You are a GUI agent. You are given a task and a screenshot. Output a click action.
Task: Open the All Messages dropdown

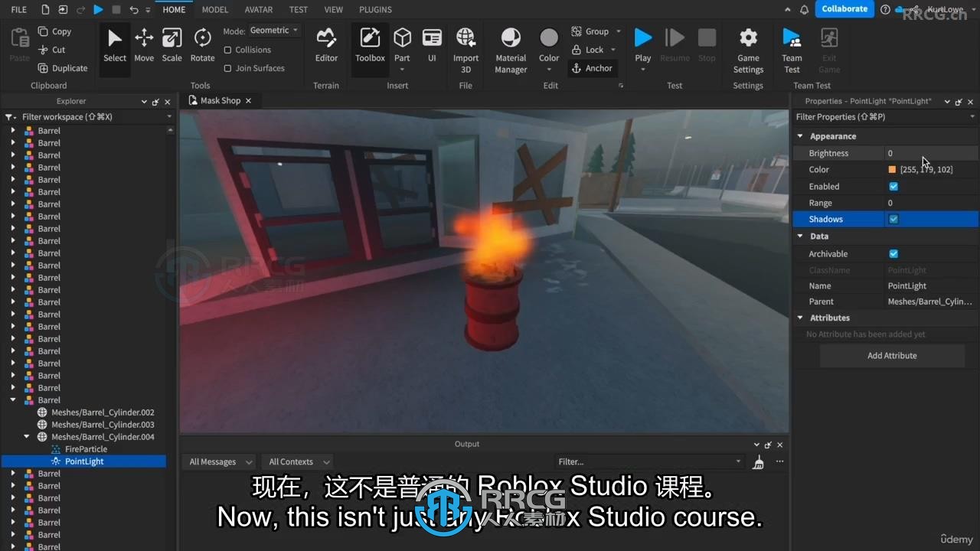click(x=220, y=461)
